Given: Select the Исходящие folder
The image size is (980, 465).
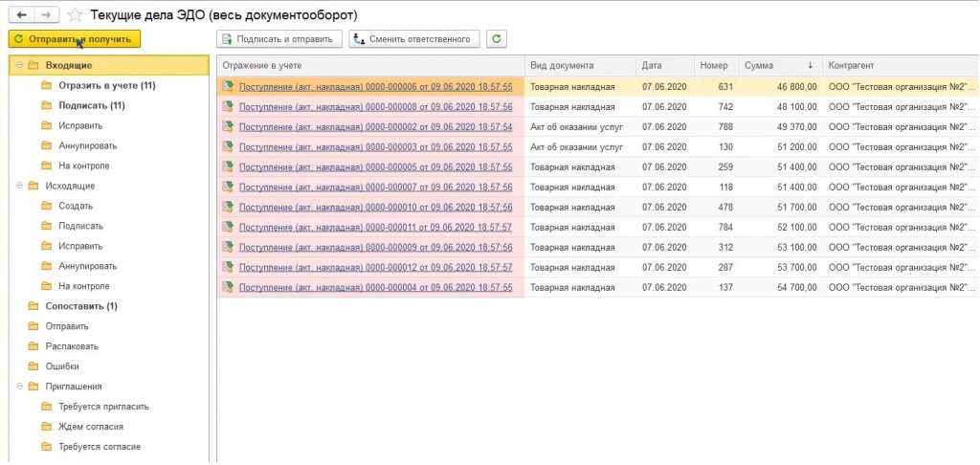Looking at the screenshot, I should coord(70,186).
